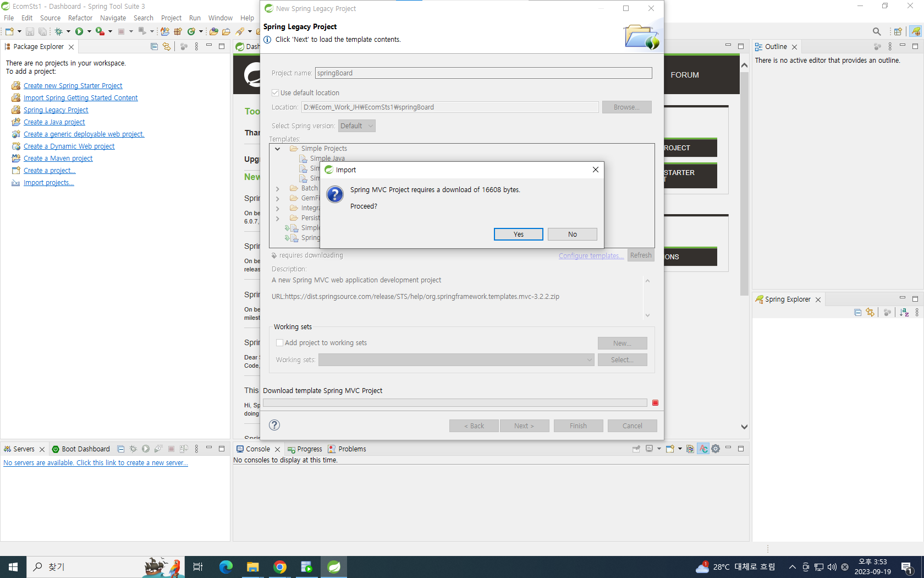
Task: Toggle Show Console on output change icon
Action: pyautogui.click(x=703, y=449)
